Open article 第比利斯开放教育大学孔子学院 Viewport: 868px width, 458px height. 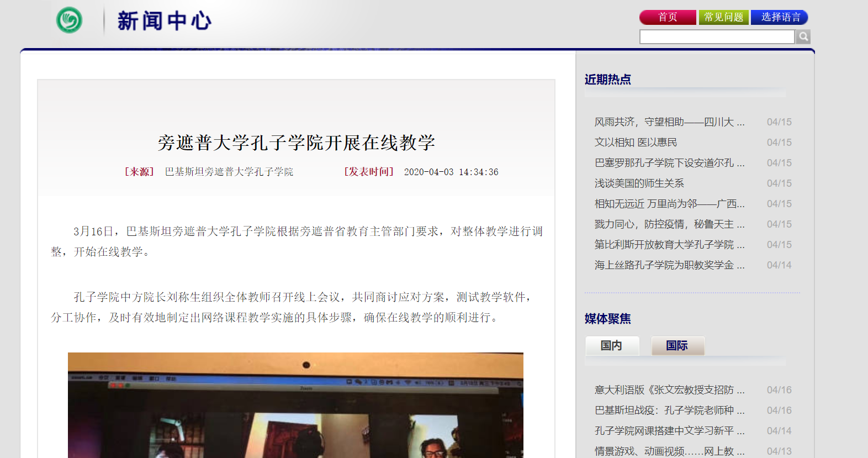[669, 245]
